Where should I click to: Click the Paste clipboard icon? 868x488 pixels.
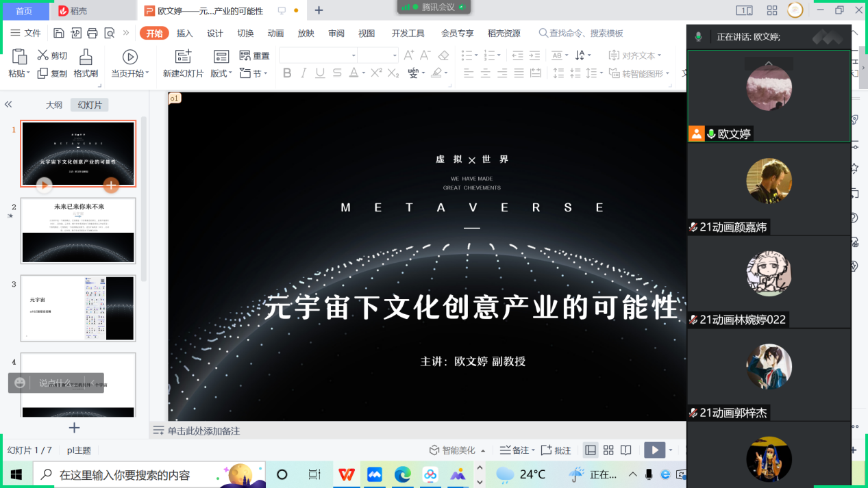19,57
